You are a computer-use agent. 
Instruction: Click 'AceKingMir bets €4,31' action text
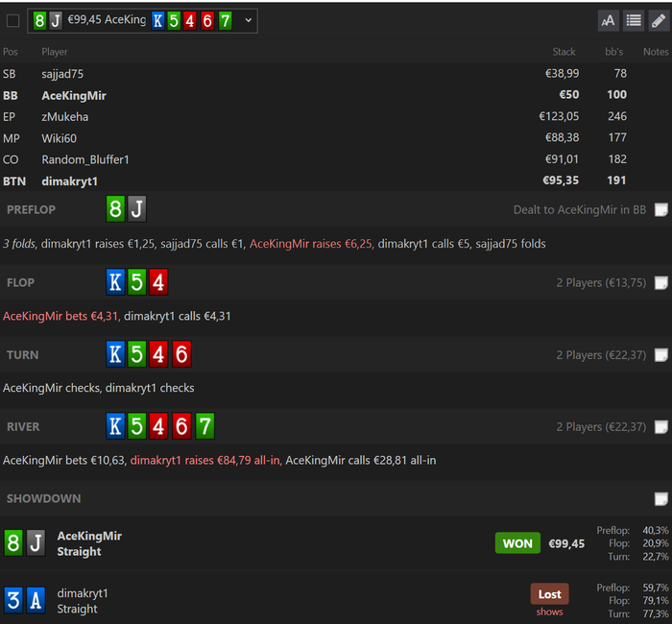[x=61, y=316]
